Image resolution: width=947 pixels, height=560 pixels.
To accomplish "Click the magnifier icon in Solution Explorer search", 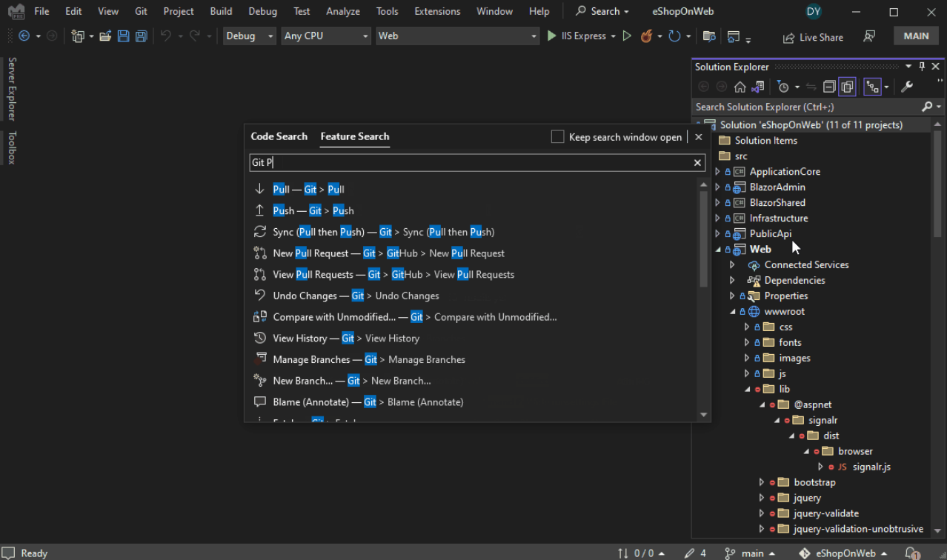I will click(x=927, y=107).
